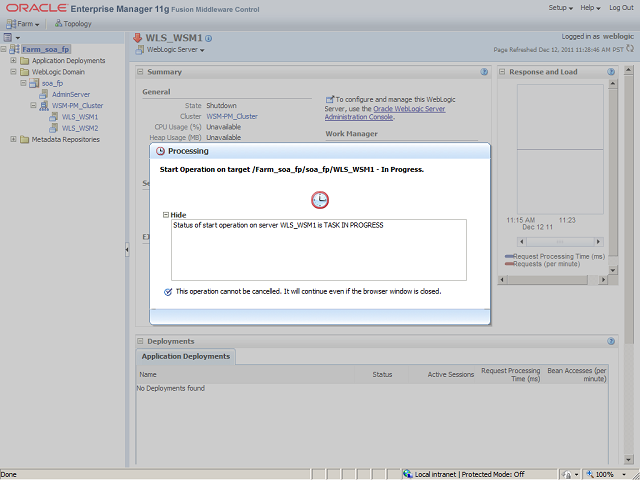Collapse the Hide details section in dialog
The width and height of the screenshot is (640, 480).
167,214
